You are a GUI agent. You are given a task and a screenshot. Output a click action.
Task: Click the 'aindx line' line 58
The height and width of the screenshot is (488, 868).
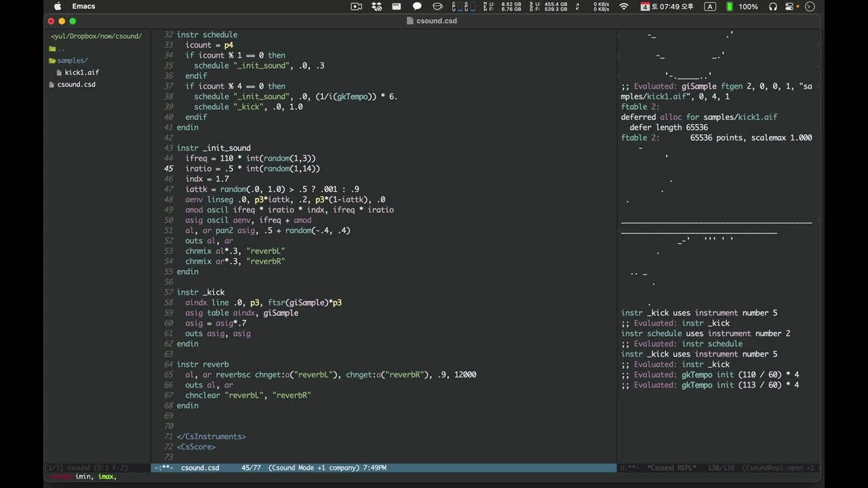263,302
